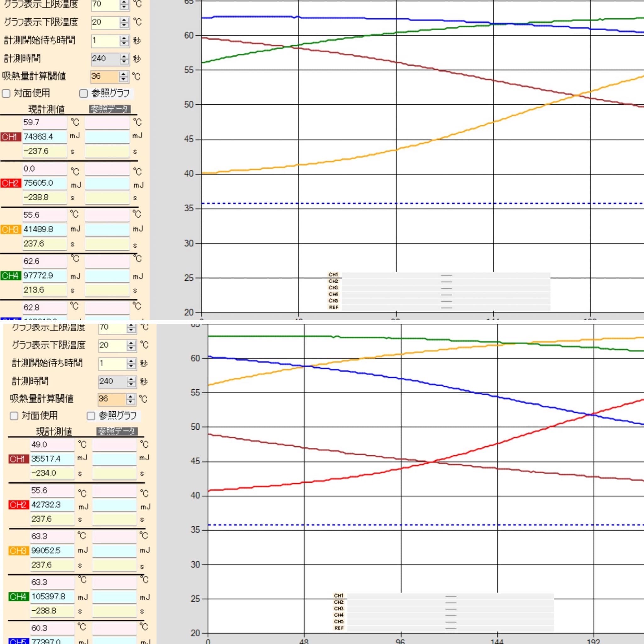Click CH3 energy value 41489.8
The width and height of the screenshot is (644, 644).
pyautogui.click(x=45, y=229)
